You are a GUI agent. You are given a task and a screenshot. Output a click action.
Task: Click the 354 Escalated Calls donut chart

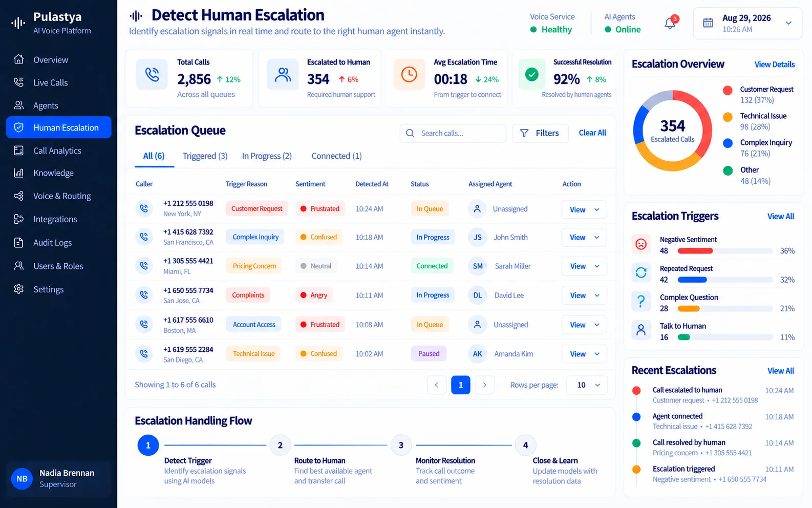point(672,131)
